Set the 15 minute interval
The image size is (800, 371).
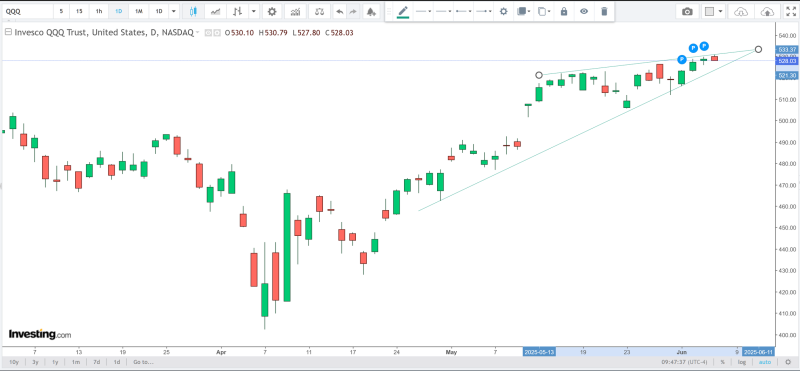[x=79, y=11]
